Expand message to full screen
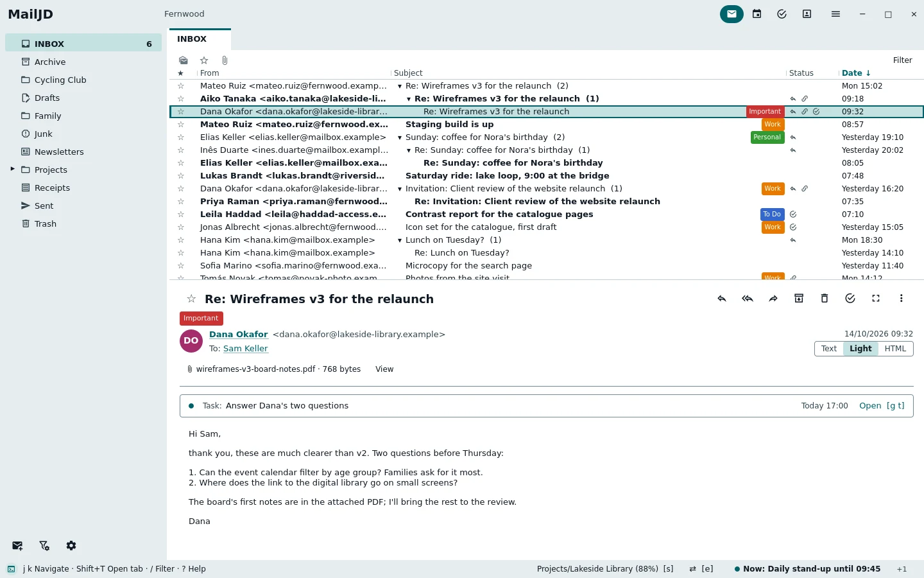This screenshot has width=924, height=578. (x=876, y=299)
